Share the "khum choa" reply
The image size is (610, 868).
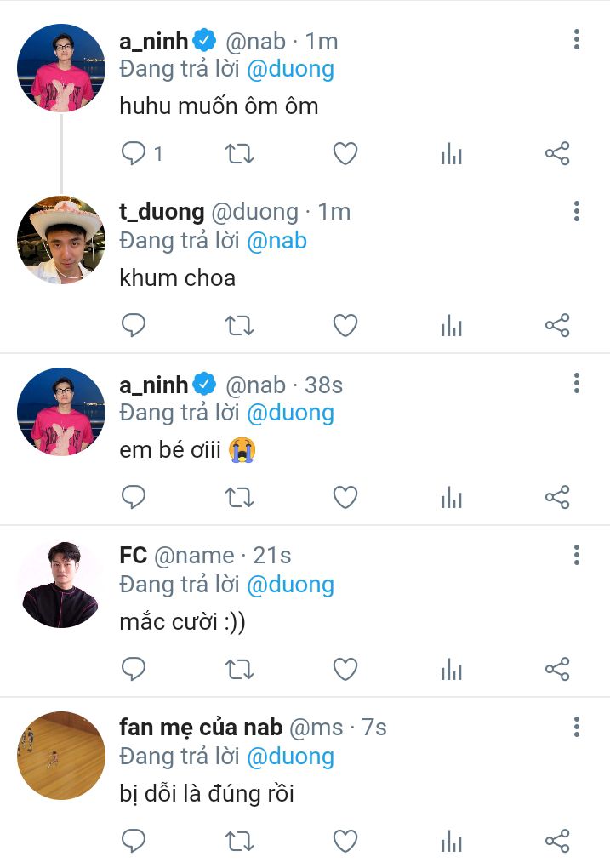click(557, 325)
